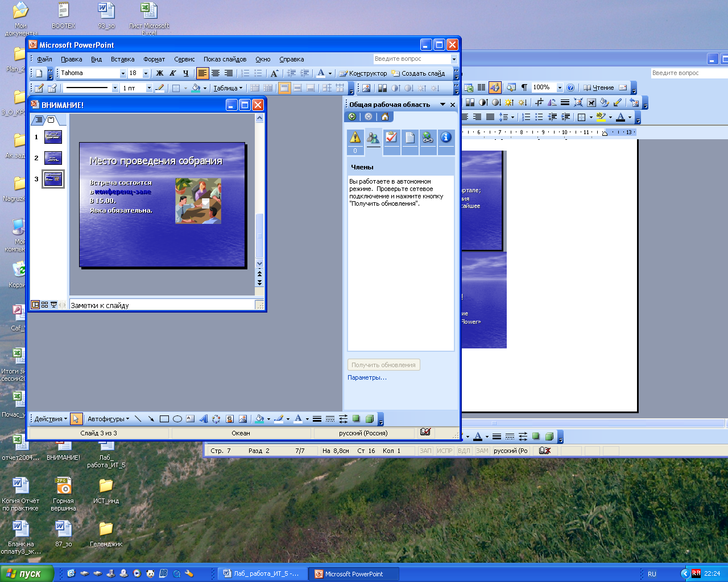Open the Справка menu
This screenshot has width=728, height=582.
(292, 59)
